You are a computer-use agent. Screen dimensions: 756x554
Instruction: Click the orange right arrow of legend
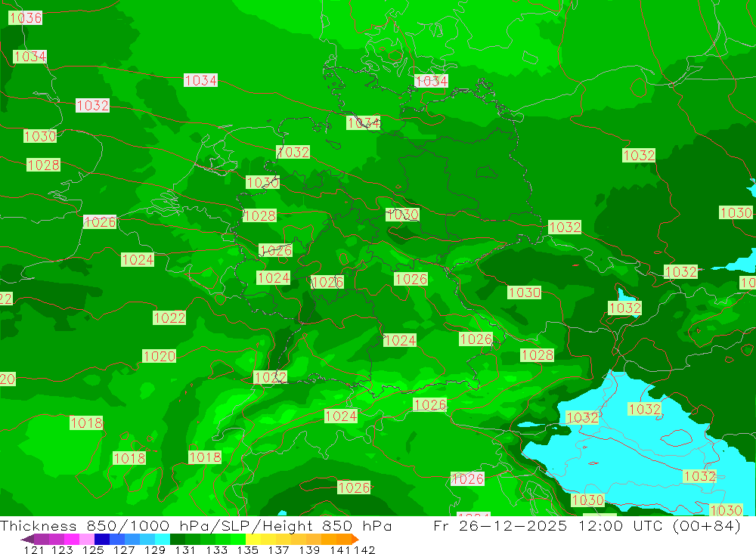pos(355,539)
